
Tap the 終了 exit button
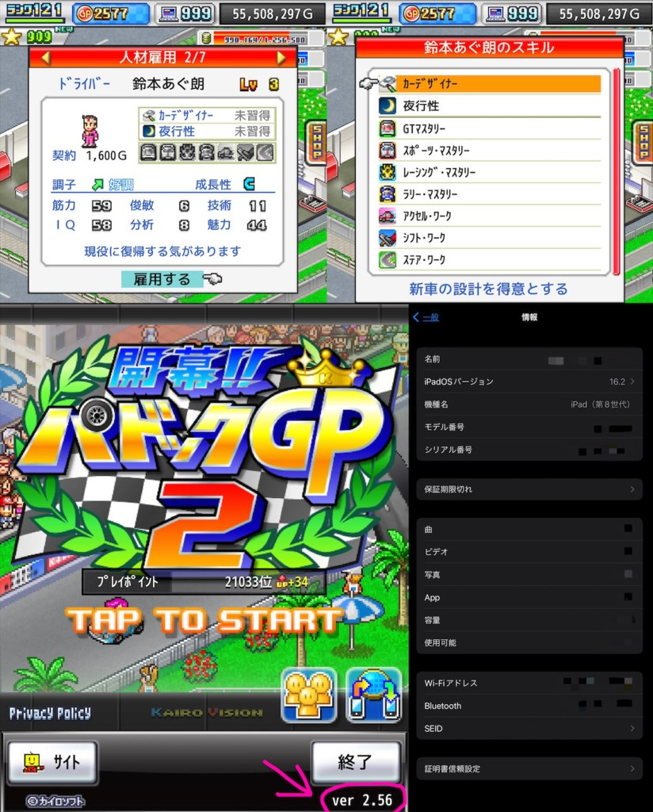click(x=356, y=762)
